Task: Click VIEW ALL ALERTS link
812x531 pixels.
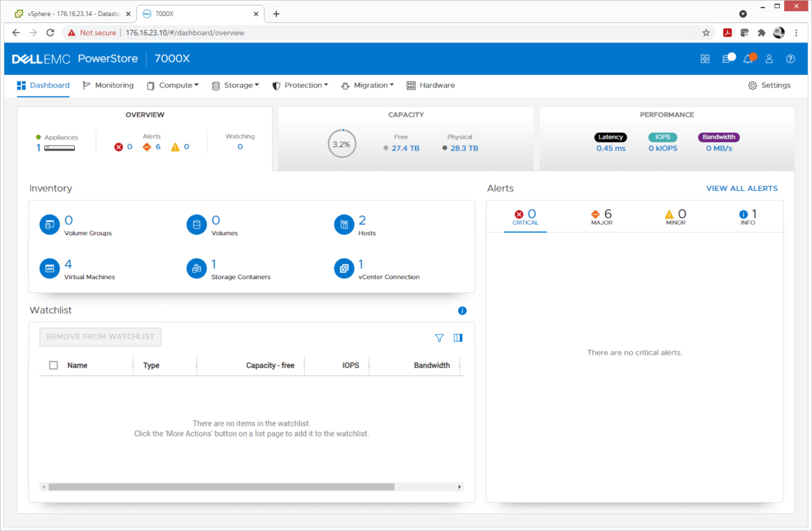Action: pyautogui.click(x=742, y=189)
